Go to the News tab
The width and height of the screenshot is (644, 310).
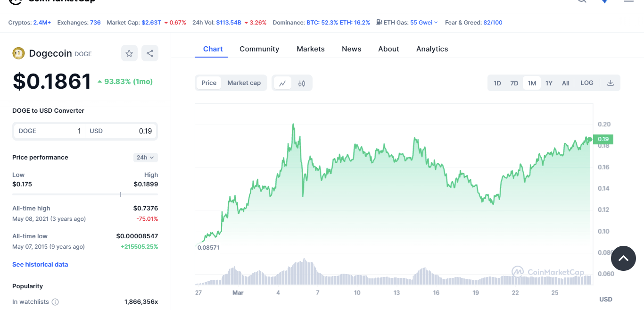(352, 49)
